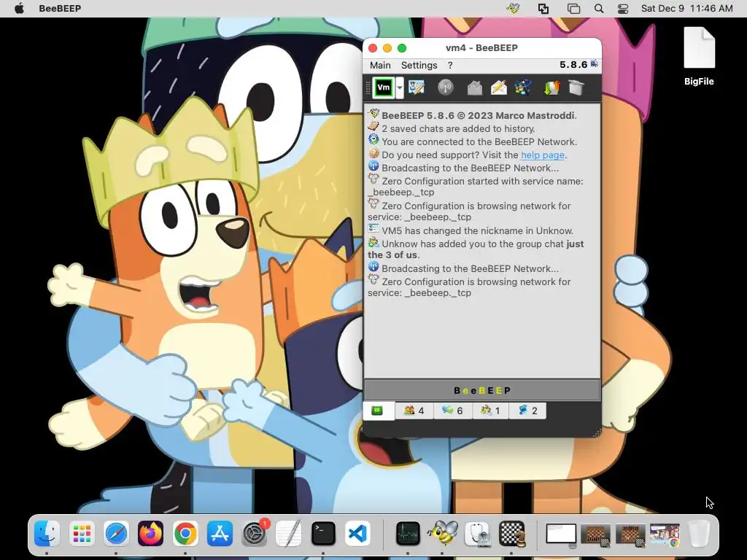Click the gray envelope icon in the toolbar
Screen dimensions: 747x560
[474, 87]
